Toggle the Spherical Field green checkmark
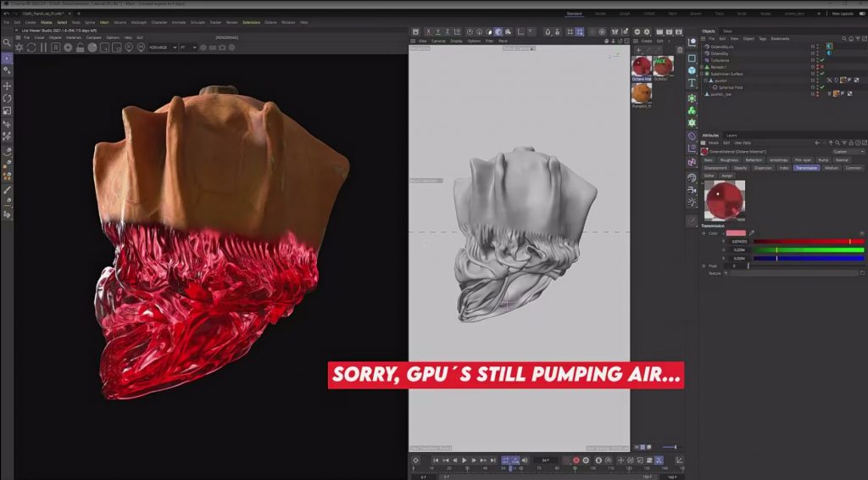The image size is (868, 480). [822, 87]
